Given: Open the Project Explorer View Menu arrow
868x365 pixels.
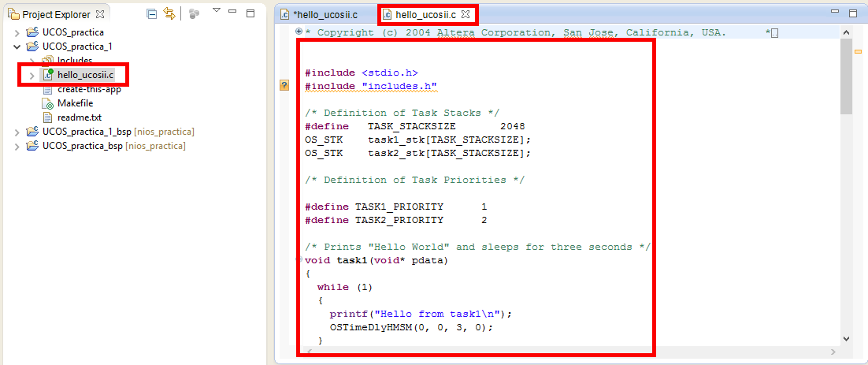Looking at the screenshot, I should coord(217,11).
